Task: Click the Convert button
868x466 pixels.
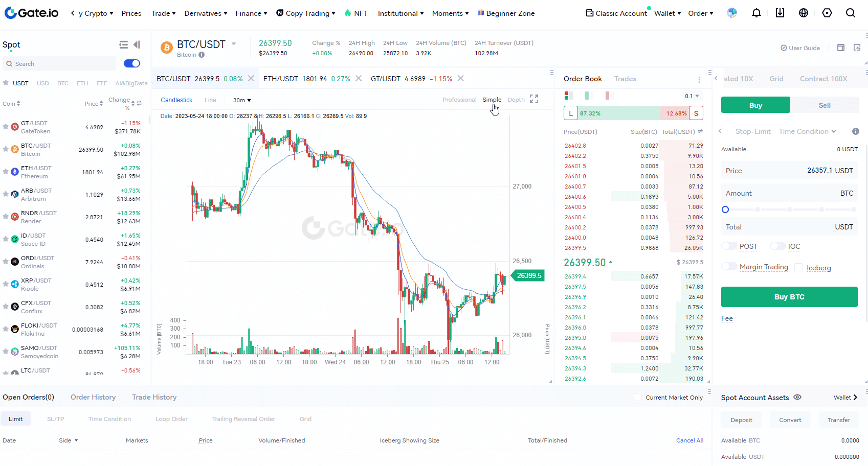Action: 790,420
